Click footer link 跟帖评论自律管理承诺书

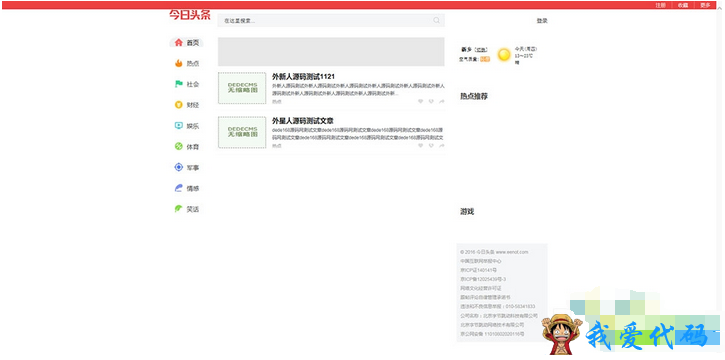tap(485, 297)
